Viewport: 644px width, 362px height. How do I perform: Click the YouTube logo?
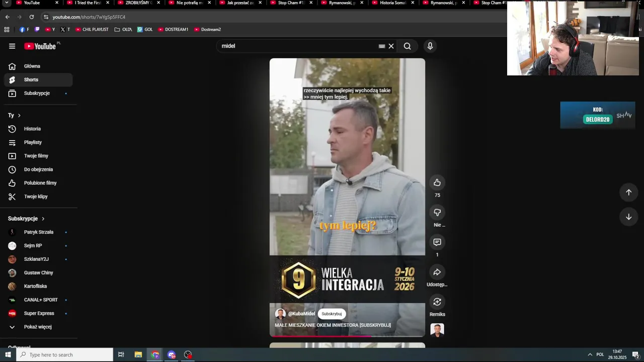(x=40, y=46)
